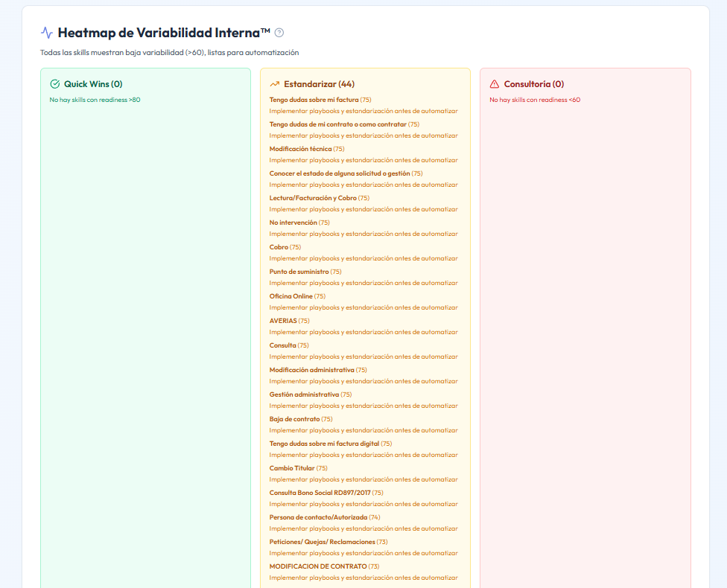Click 'Heatmap de Variabilidad Interna' title

point(163,33)
